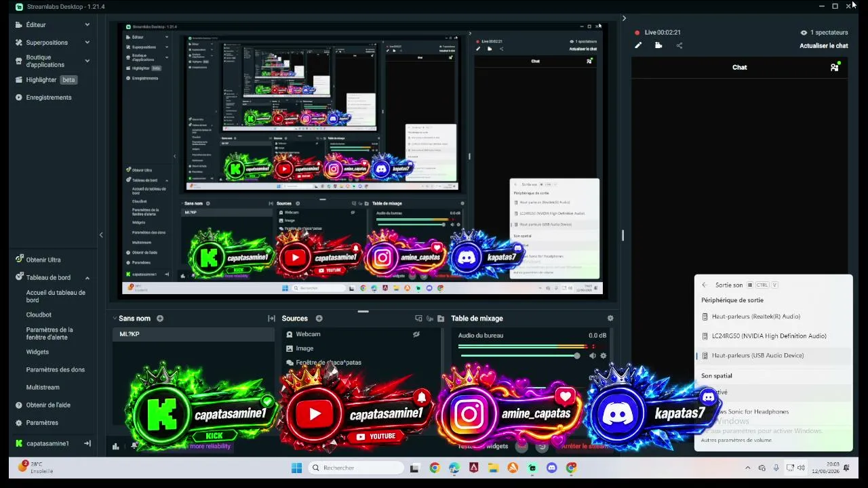Expand the Éditeur menu chevron
The height and width of the screenshot is (488, 868).
[x=87, y=24]
